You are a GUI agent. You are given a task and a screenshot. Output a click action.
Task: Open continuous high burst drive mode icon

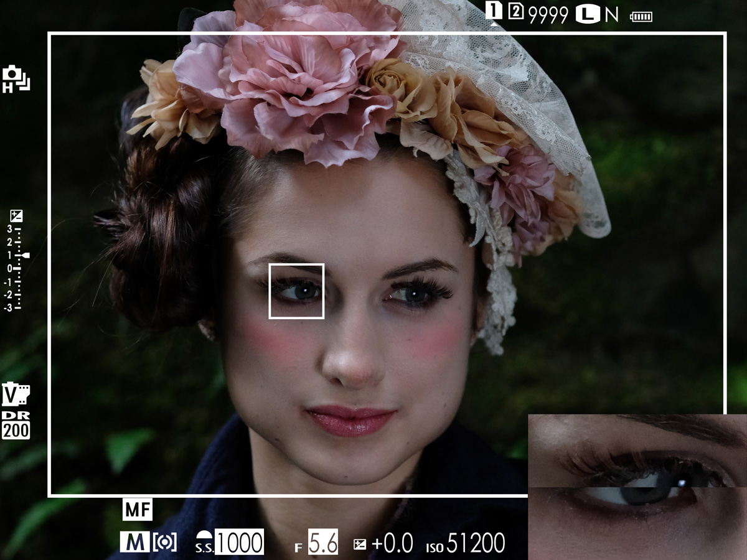(x=16, y=78)
